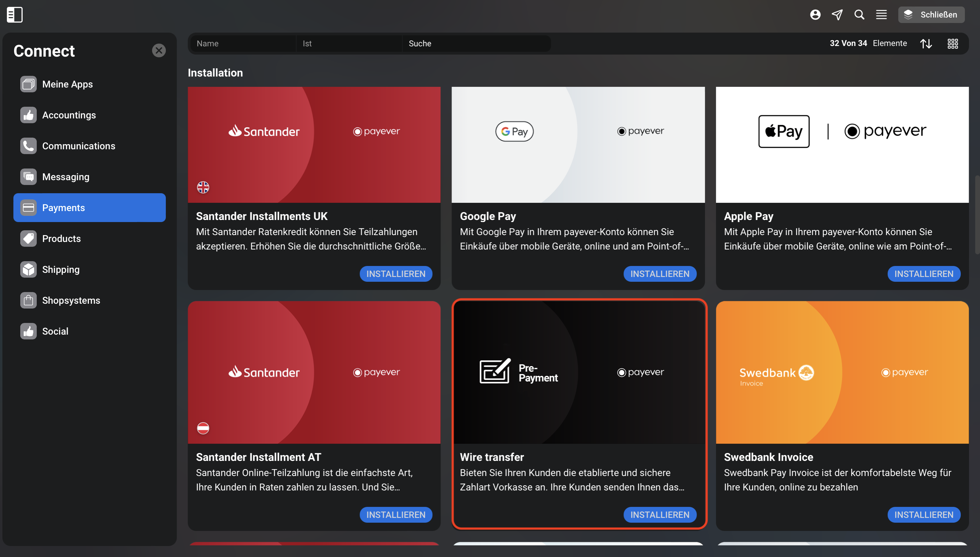Click the Santander Installment AT title

[x=258, y=457]
